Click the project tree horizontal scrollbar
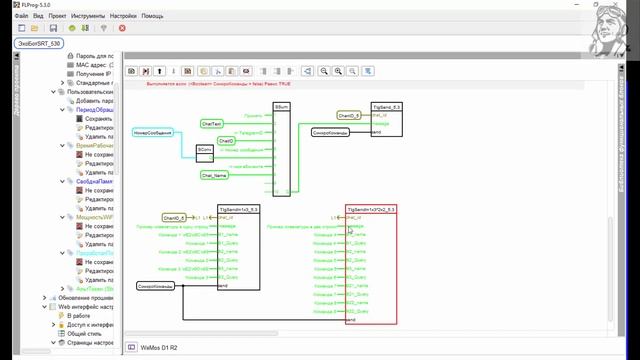The width and height of the screenshot is (640, 360). (x=36, y=351)
